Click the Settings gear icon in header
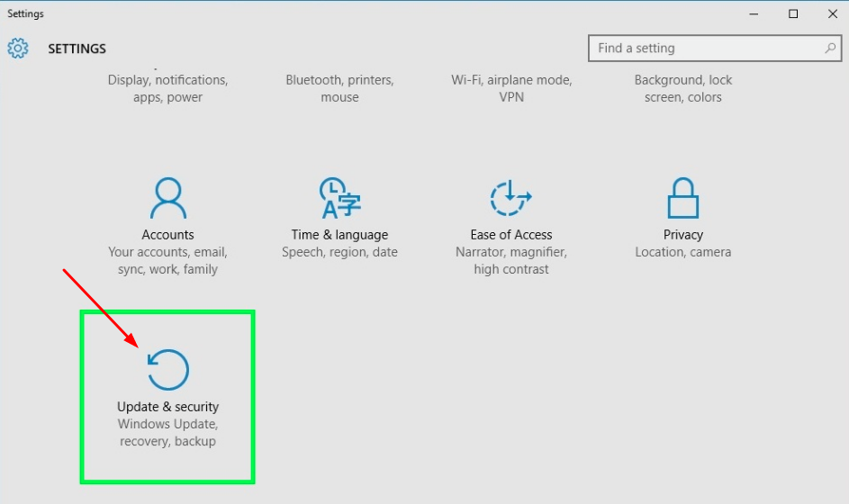The width and height of the screenshot is (849, 504). [x=18, y=49]
